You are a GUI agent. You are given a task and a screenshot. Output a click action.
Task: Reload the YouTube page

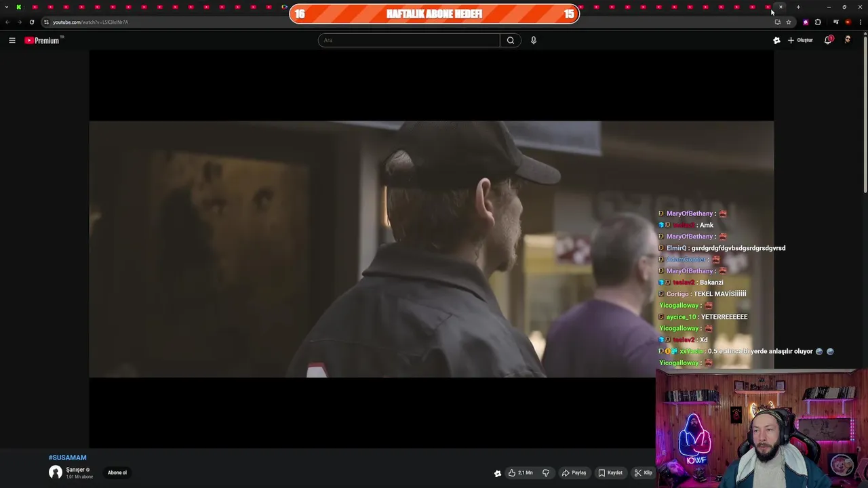click(x=31, y=22)
